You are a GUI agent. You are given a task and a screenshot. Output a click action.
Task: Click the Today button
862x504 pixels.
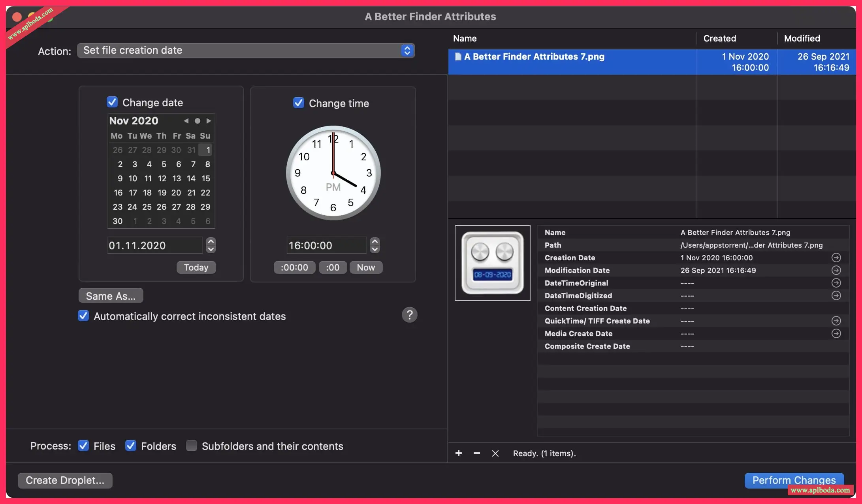pos(196,267)
